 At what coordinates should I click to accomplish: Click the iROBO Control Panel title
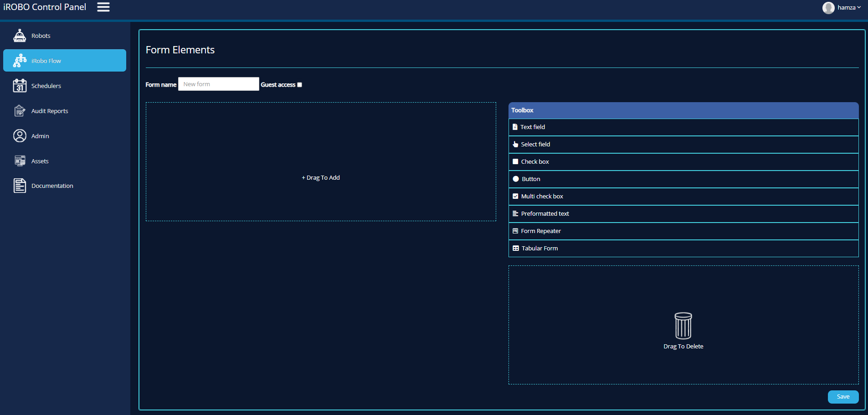[x=45, y=7]
